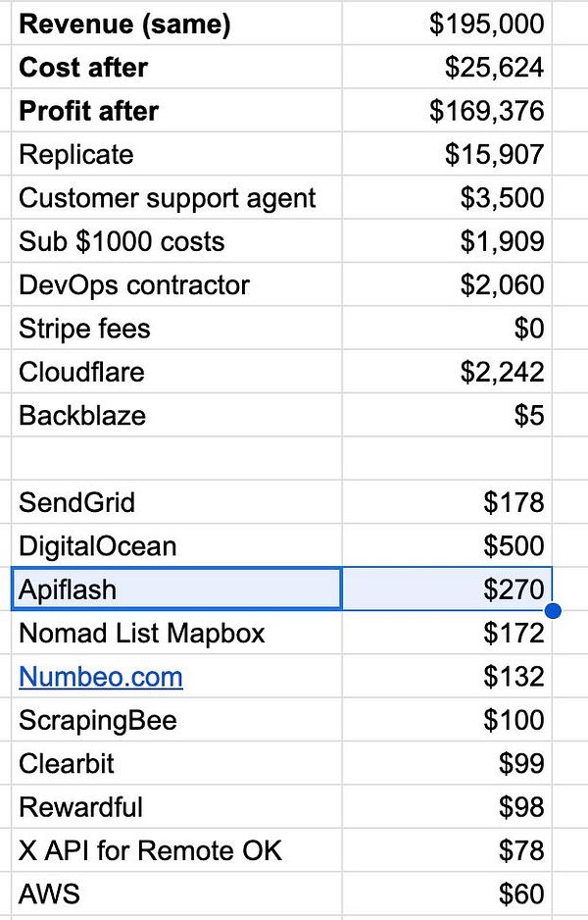This screenshot has height=920, width=588.
Task: Select the SendGrid cell
Action: pos(176,502)
